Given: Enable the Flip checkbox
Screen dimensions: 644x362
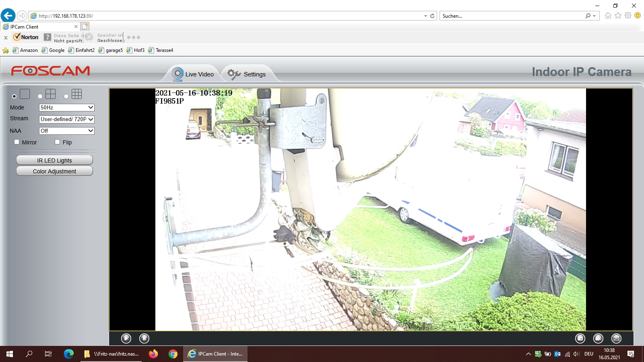Looking at the screenshot, I should (58, 142).
